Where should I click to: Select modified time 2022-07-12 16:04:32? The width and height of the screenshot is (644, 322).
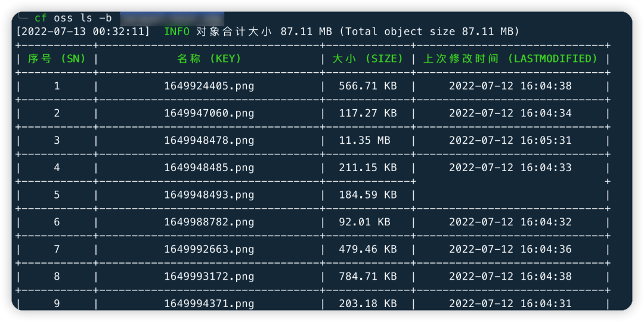[x=510, y=222]
